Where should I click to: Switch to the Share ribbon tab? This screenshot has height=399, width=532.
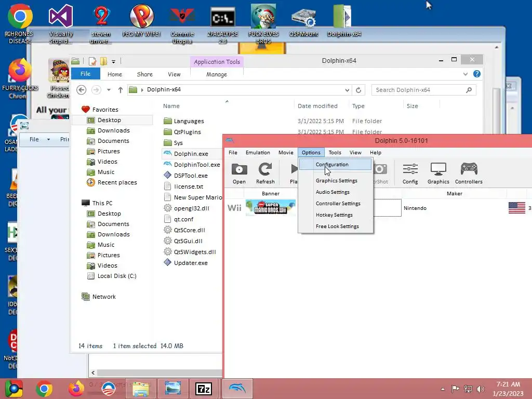click(145, 74)
